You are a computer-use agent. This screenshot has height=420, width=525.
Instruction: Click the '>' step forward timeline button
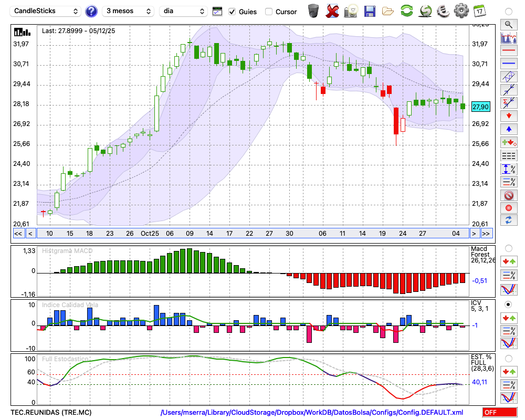(x=474, y=234)
